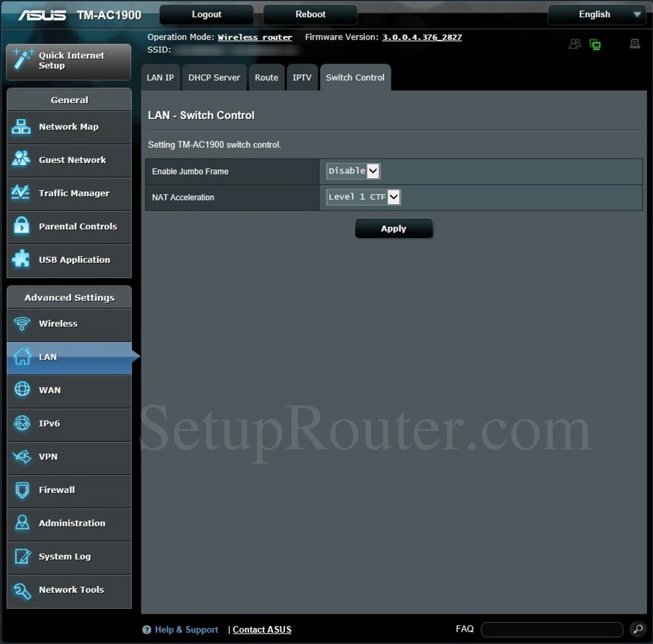Switch to the LAN IP tab

pos(160,77)
